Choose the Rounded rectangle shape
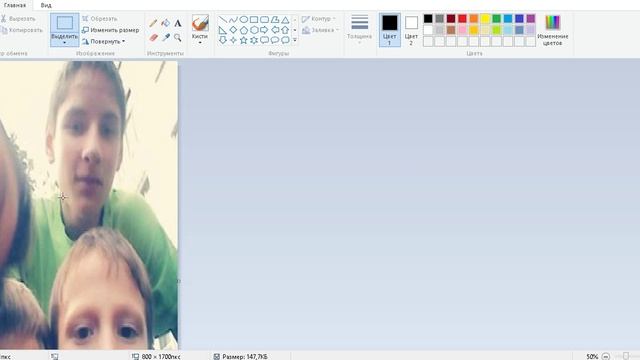 pyautogui.click(x=264, y=20)
